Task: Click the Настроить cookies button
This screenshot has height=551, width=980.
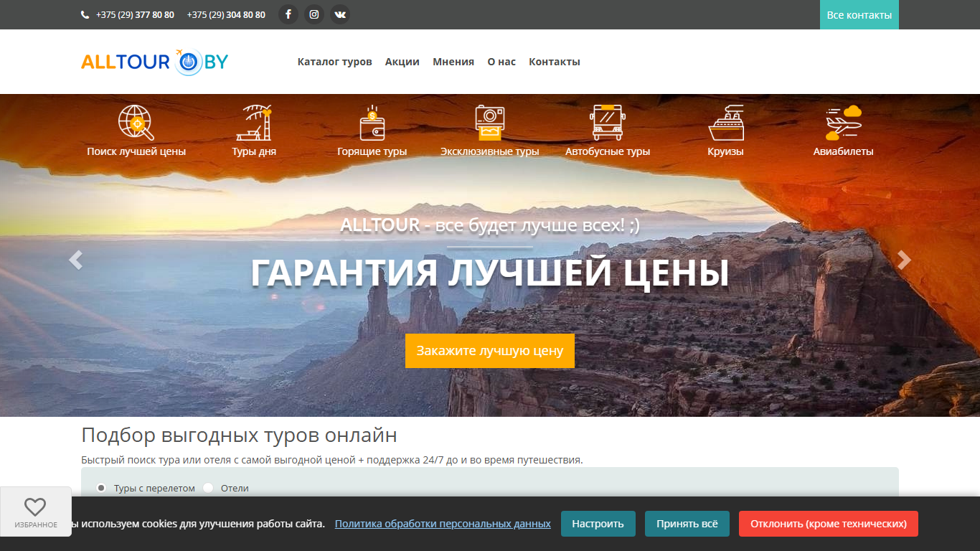Action: pos(598,524)
